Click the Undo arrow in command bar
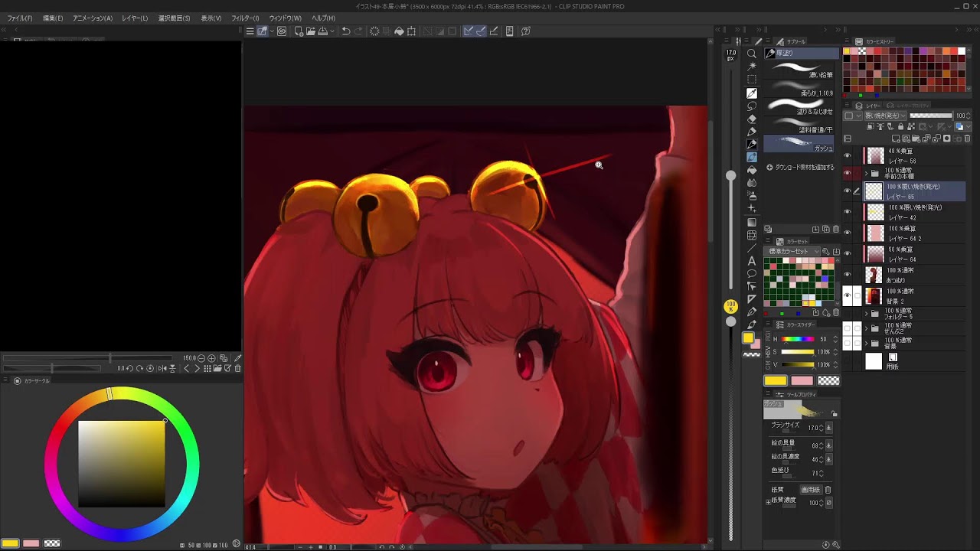Image resolution: width=980 pixels, height=551 pixels. tap(346, 31)
